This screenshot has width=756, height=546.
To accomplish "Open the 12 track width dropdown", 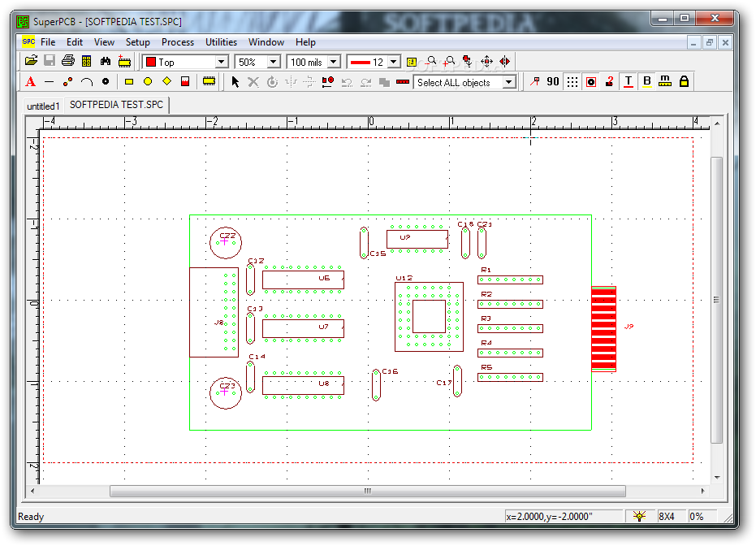I will click(x=394, y=62).
